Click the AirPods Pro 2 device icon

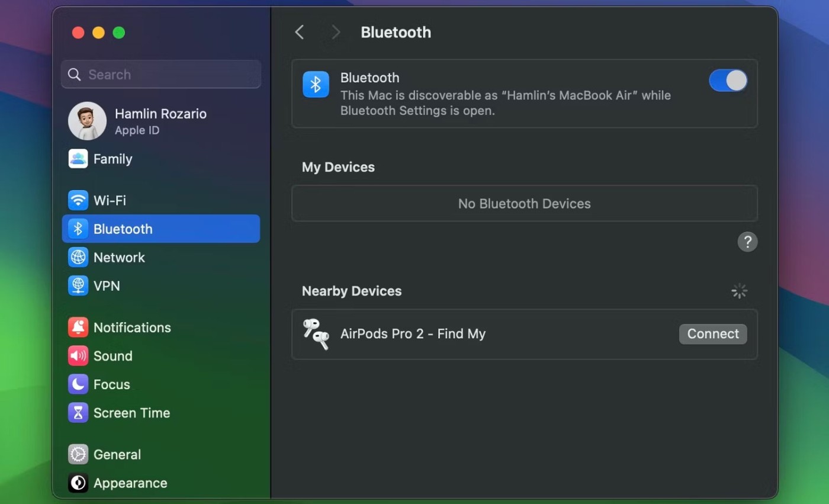pos(316,334)
